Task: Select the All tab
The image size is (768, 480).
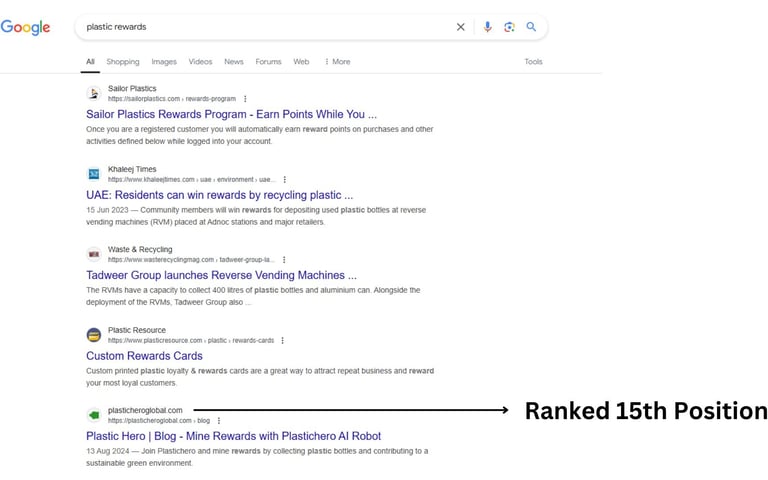Action: pyautogui.click(x=90, y=62)
